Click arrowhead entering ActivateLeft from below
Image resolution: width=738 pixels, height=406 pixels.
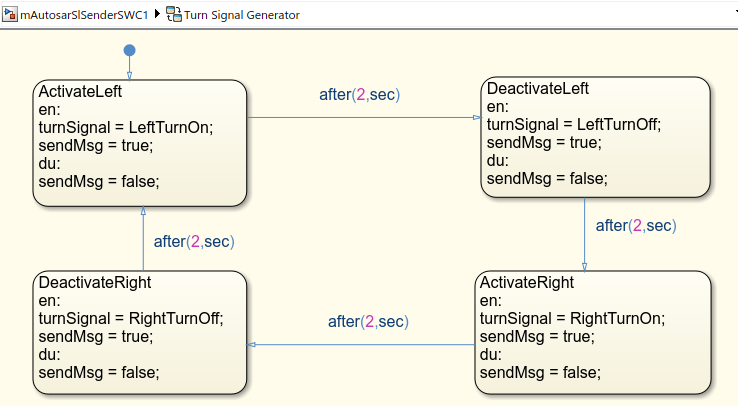(x=143, y=211)
